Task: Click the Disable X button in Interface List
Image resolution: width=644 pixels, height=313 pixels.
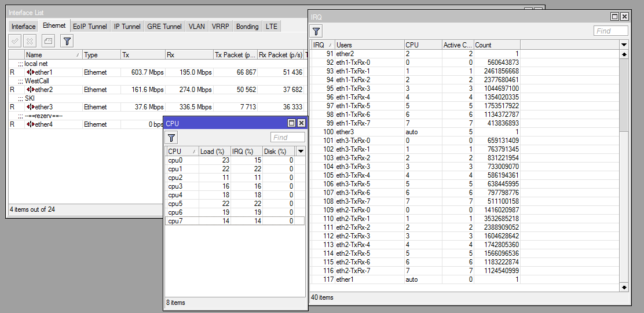Action: pyautogui.click(x=30, y=41)
